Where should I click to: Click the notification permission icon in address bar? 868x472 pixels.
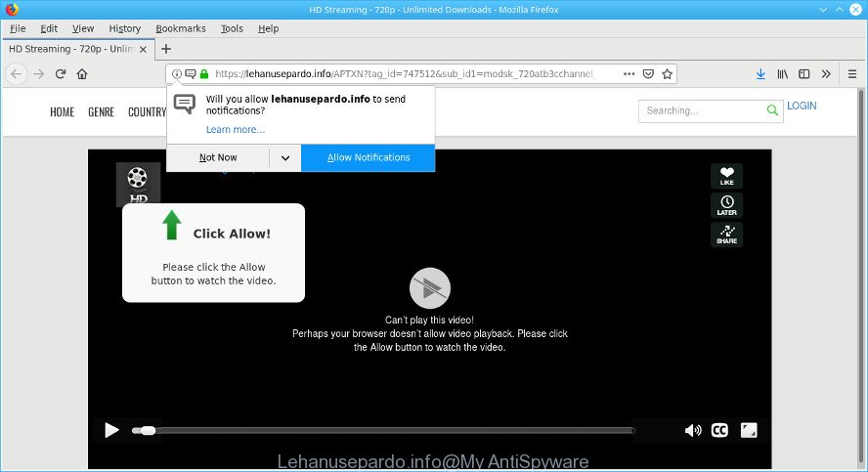191,73
